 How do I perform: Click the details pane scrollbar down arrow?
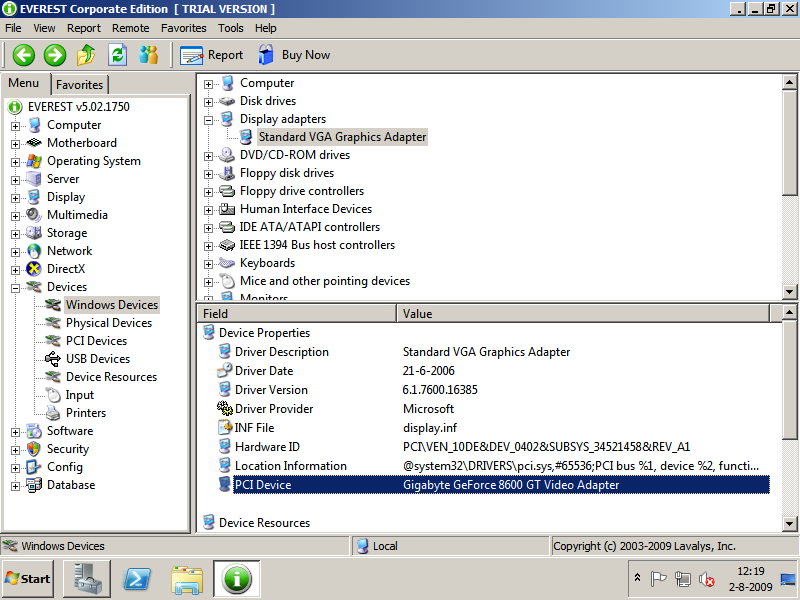click(x=789, y=523)
